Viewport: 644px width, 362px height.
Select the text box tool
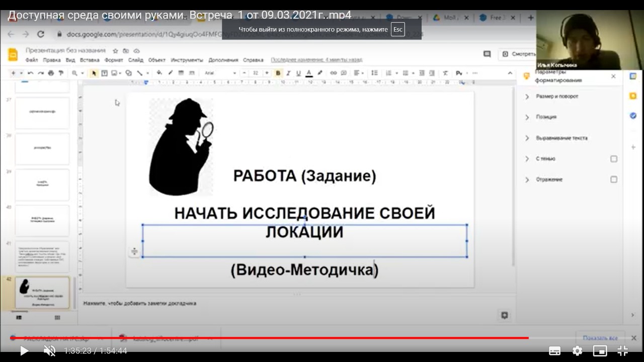click(105, 73)
